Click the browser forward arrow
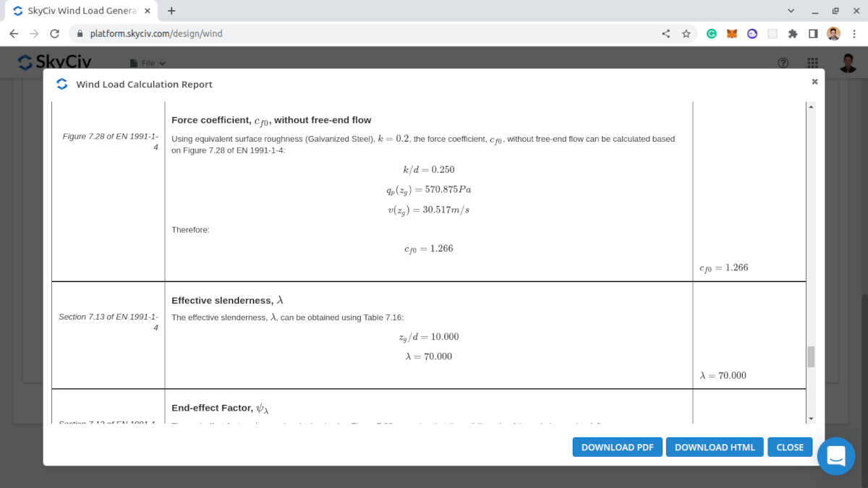 coord(34,33)
